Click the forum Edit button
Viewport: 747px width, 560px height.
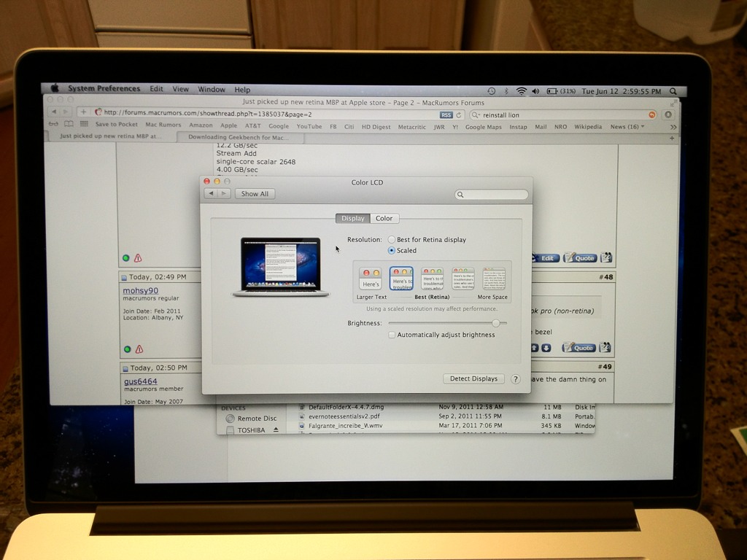click(544, 257)
